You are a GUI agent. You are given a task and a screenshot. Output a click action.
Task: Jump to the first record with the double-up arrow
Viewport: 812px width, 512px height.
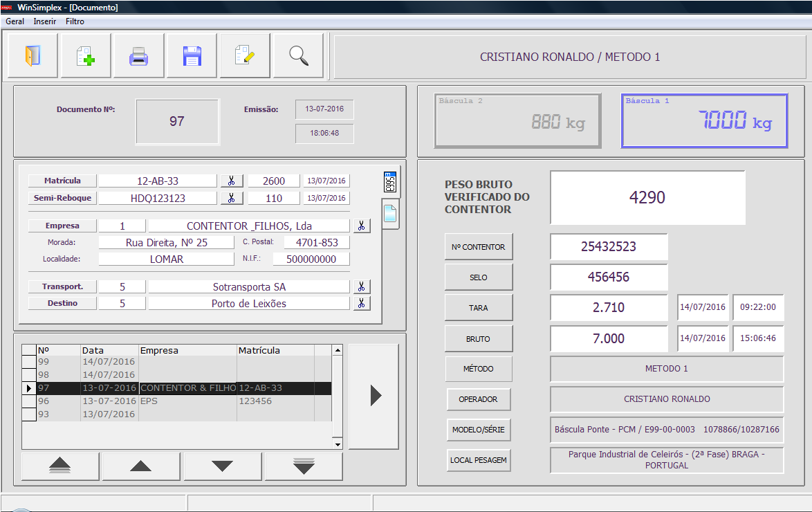(x=60, y=466)
